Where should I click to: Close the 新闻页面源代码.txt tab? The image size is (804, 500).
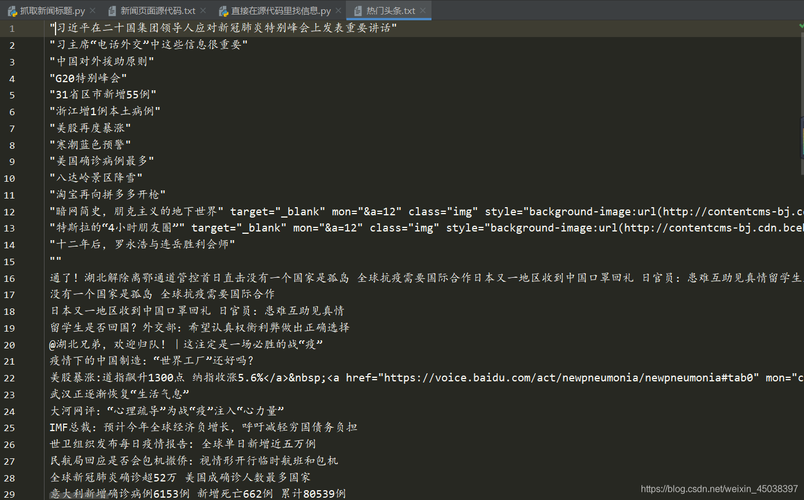point(203,10)
